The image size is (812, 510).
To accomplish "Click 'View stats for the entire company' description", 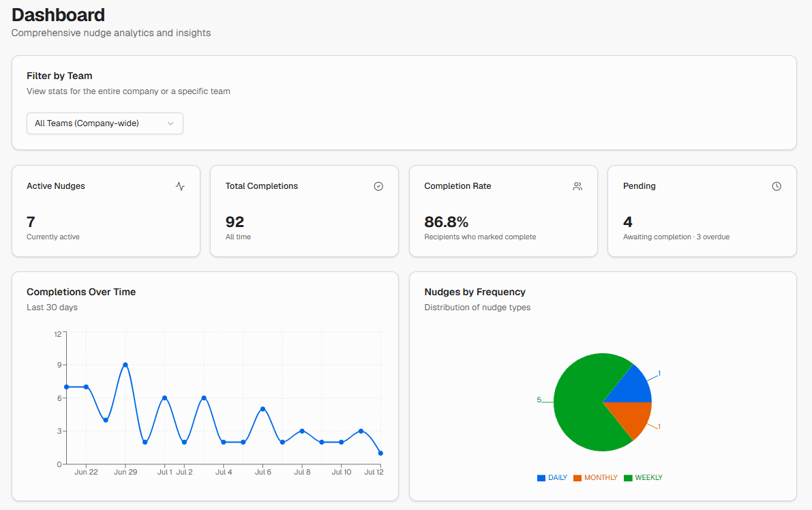I will pyautogui.click(x=128, y=91).
